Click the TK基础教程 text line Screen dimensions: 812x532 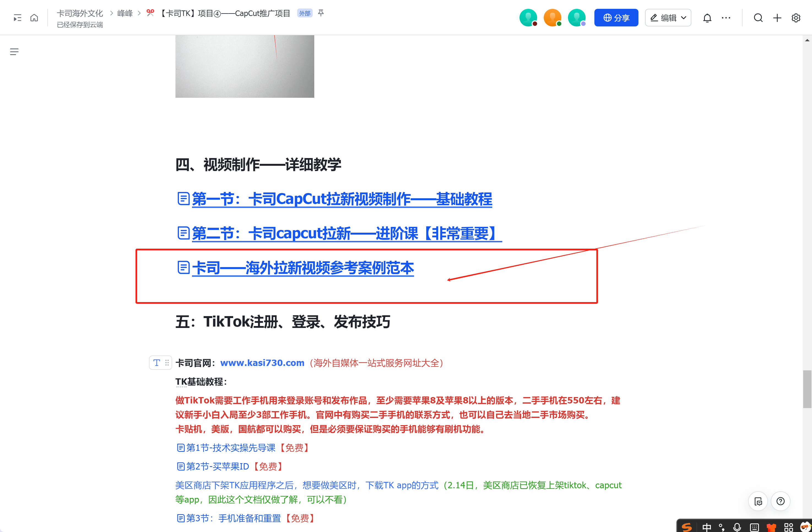pyautogui.click(x=201, y=382)
